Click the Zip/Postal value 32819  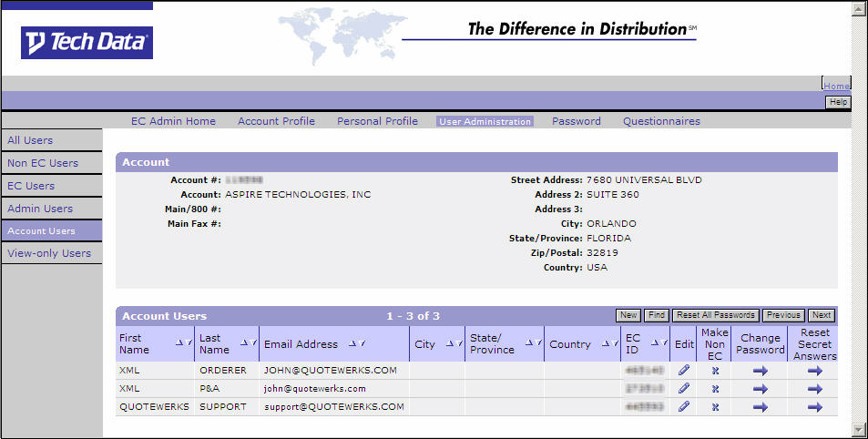coord(602,252)
